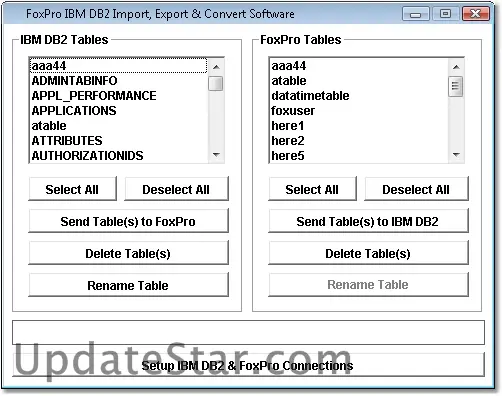Select ADMINTABINFO table row
The image size is (502, 396).
point(119,81)
